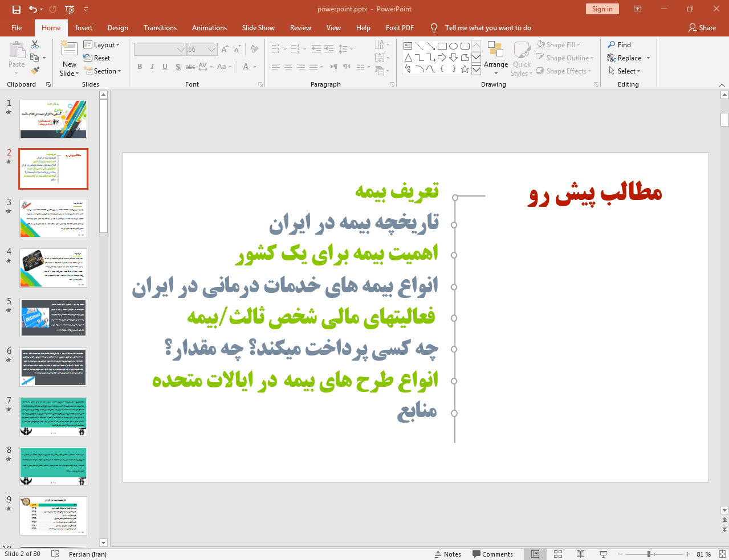Open Shape Effects dropdown

564,71
